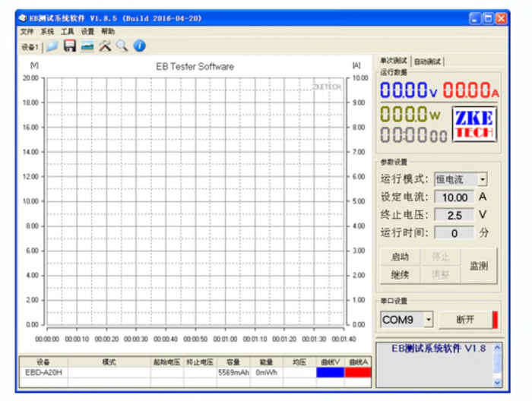Screen dimensions: 532x401
Task: Switch to the 单次测试 tab
Action: 393,61
